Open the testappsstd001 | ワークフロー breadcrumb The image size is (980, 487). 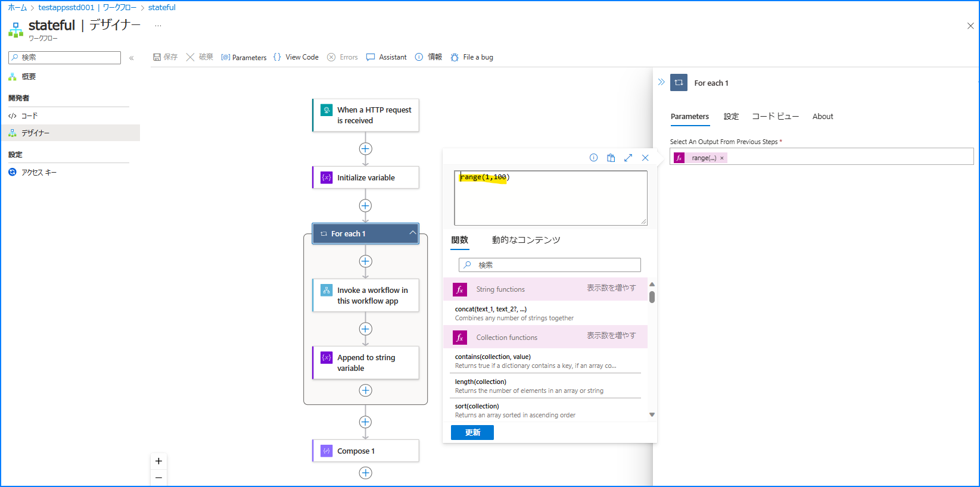click(87, 7)
